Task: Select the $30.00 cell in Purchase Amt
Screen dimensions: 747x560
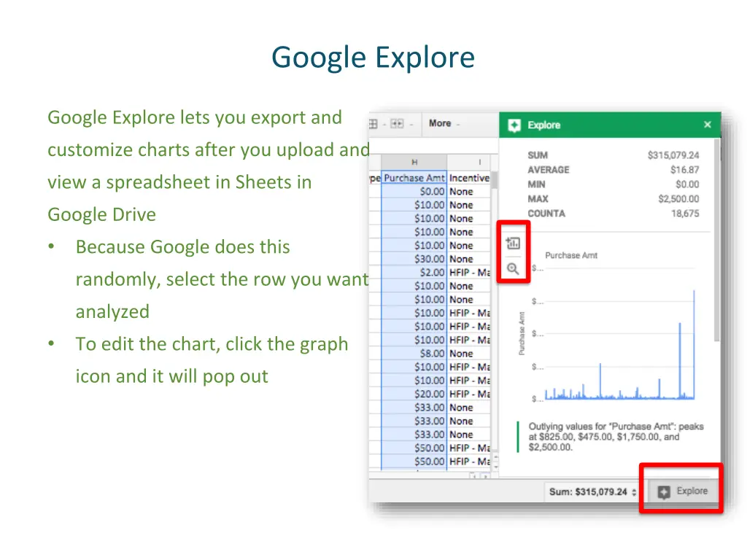Action: (x=414, y=259)
